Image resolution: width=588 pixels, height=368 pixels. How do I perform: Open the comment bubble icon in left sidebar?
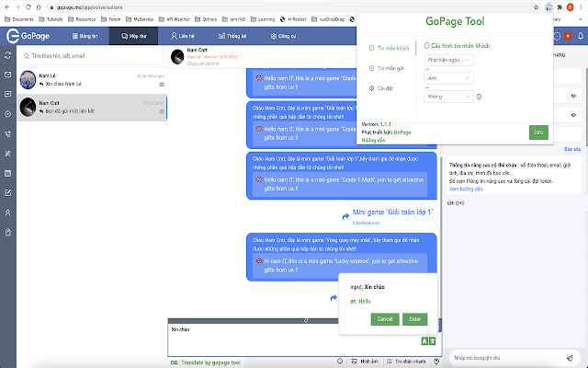8,94
